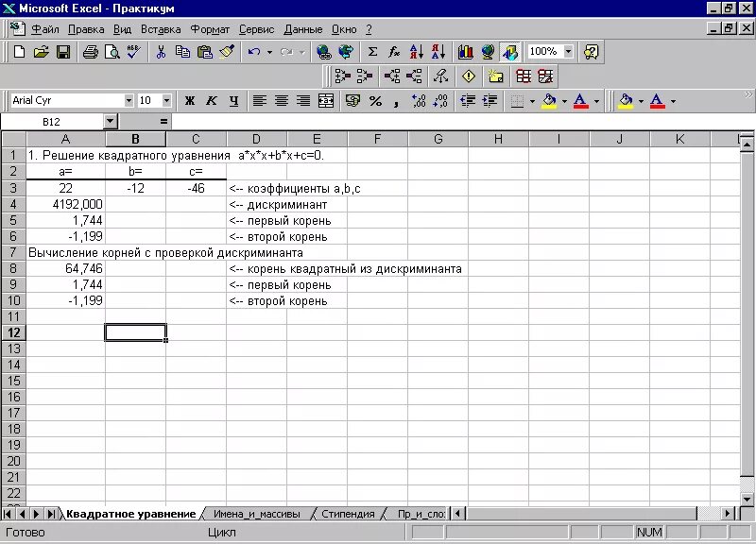The height and width of the screenshot is (544, 756).
Task: Undo the last action
Action: (x=254, y=52)
